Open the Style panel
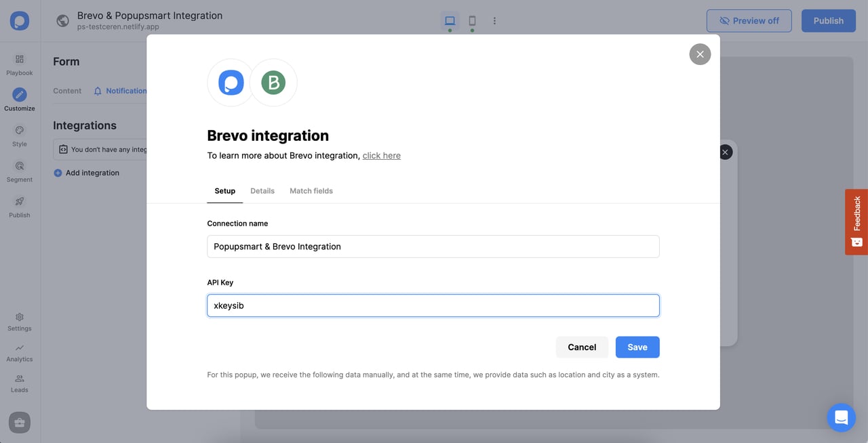This screenshot has height=443, width=868. coord(19,135)
